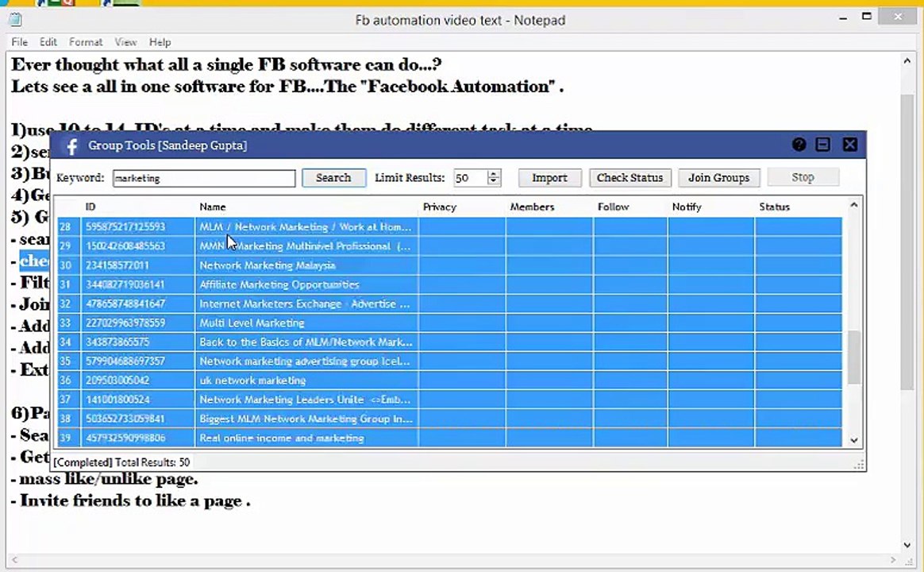Click the help question mark icon in Group Tools

point(799,145)
